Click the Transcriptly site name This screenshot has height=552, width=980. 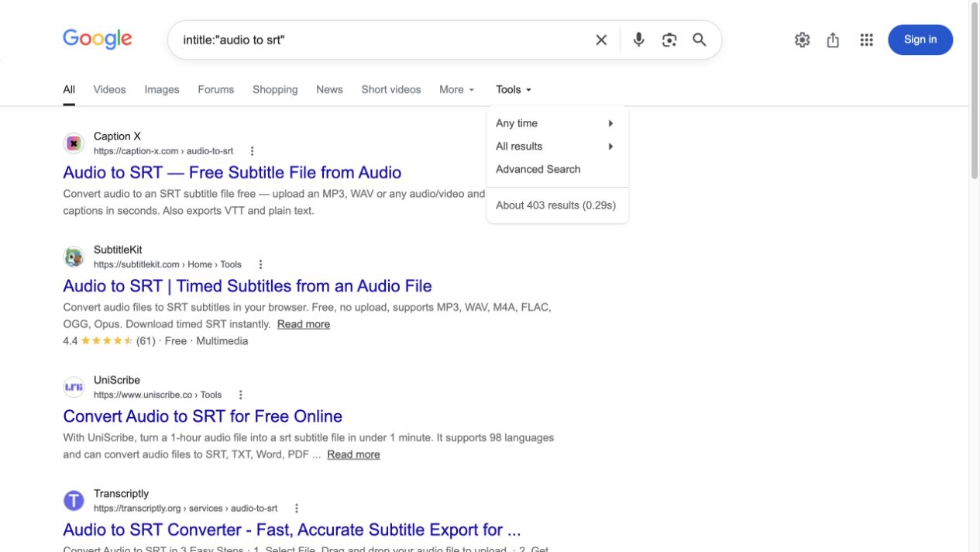[x=121, y=493]
